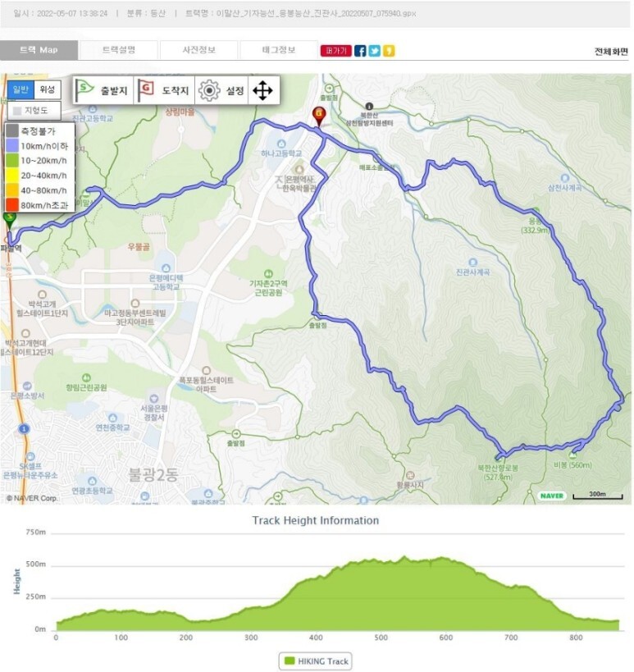634x672 pixels.
Task: Share the track on Facebook
Action: coord(360,51)
